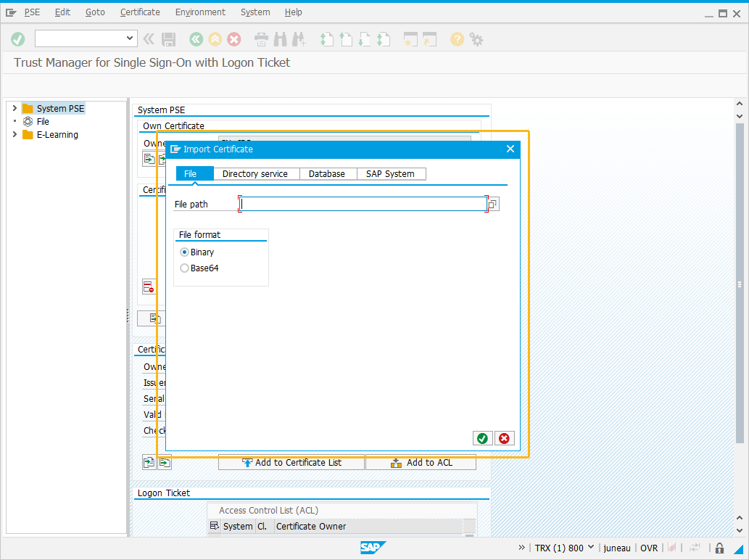The image size is (749, 560).
Task: Click the Find Next binoculars-plus icon
Action: click(x=299, y=39)
